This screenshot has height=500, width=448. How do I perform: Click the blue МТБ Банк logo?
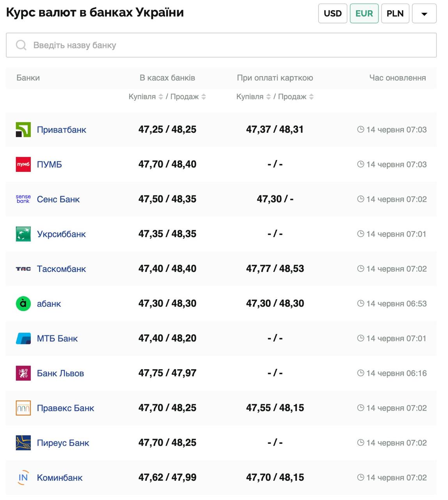coord(23,338)
